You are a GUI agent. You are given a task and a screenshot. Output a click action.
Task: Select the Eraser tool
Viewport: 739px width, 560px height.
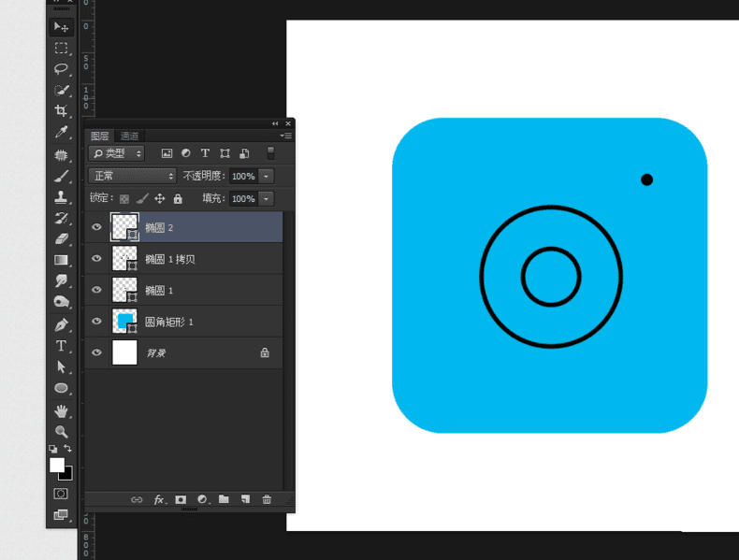click(61, 238)
